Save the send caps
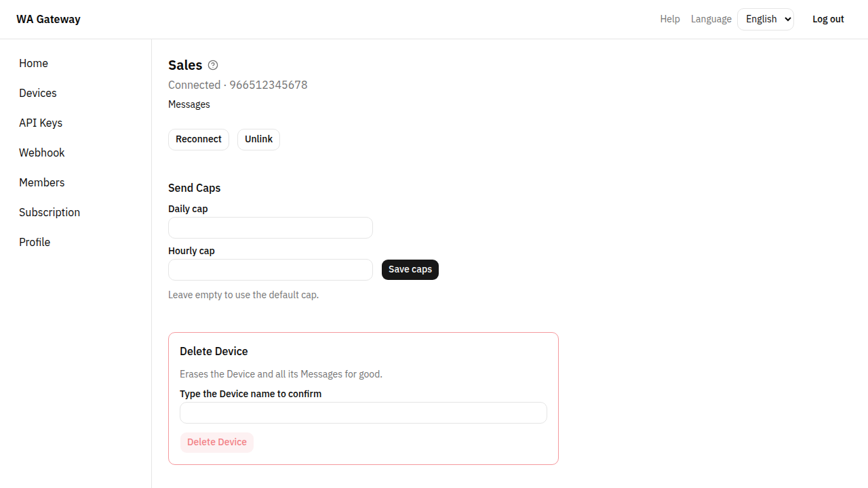This screenshot has width=868, height=488. pyautogui.click(x=410, y=270)
